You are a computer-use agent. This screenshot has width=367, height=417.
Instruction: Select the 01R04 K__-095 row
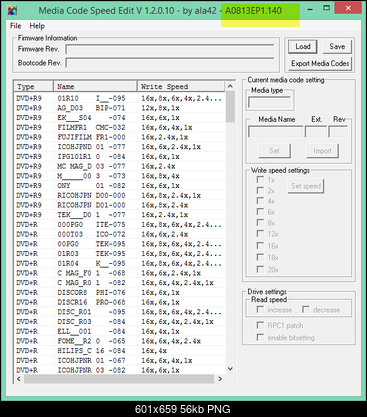point(120,263)
